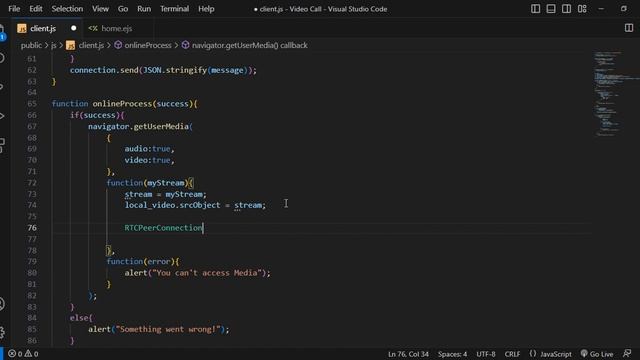The image size is (640, 360).
Task: Click line number 76 in the gutter
Action: 32,228
